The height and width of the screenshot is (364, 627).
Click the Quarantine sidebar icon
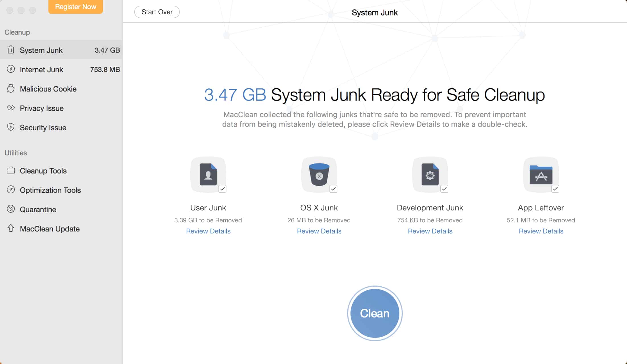point(11,209)
